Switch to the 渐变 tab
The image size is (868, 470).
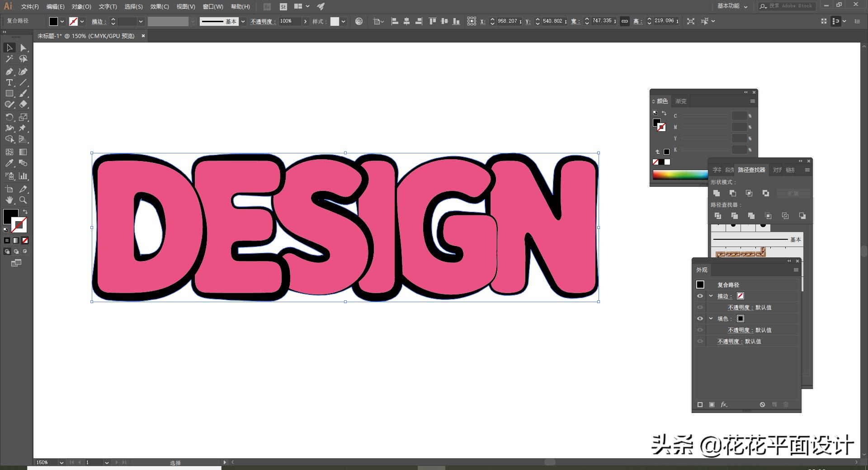(681, 101)
